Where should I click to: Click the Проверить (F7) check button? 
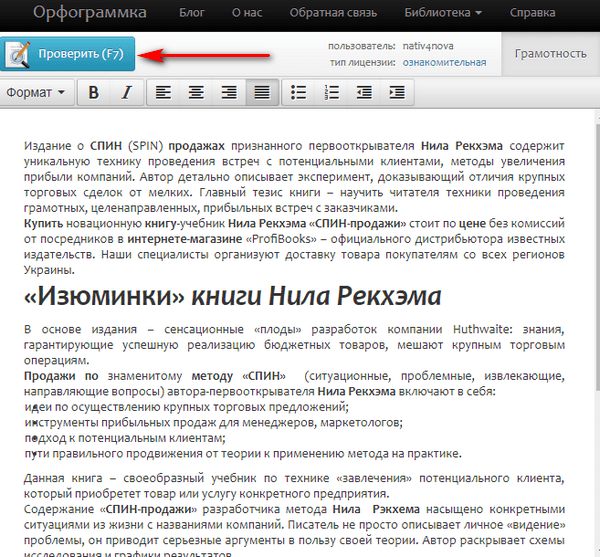click(67, 54)
